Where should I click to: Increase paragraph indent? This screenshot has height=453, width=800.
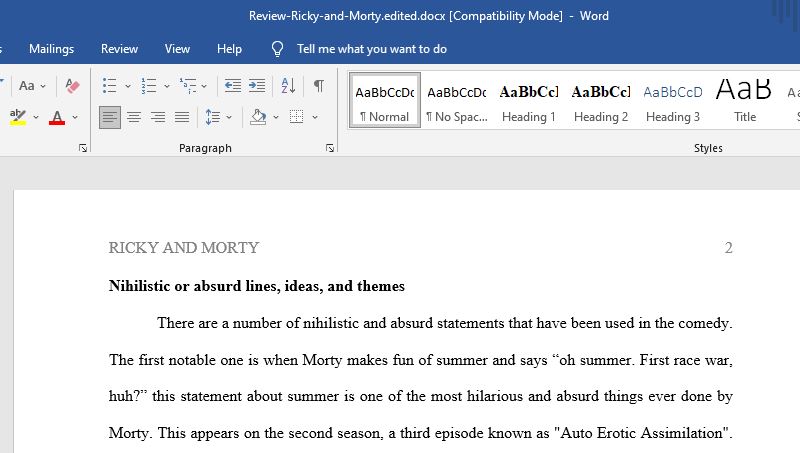(257, 86)
